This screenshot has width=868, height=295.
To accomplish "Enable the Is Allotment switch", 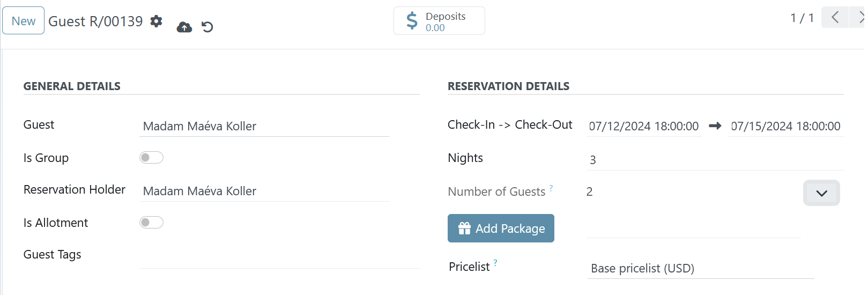I will pos(151,223).
